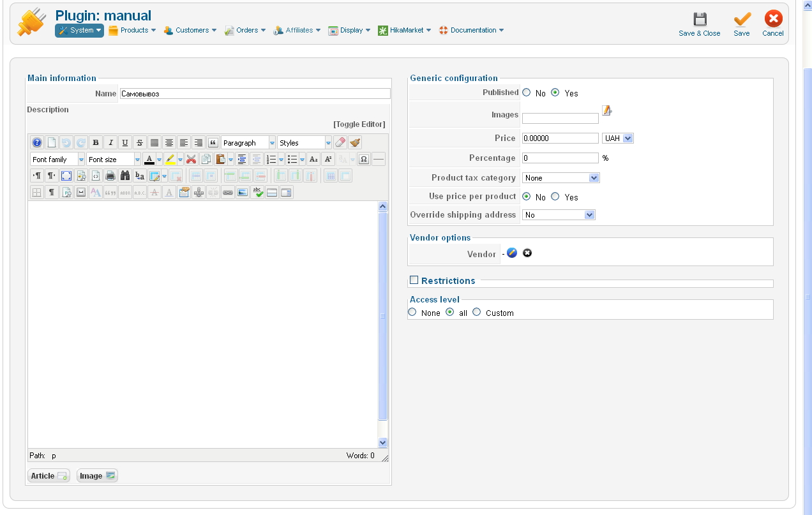Viewport: 812px width, 515px height.
Task: Click the broom Cleanup code icon
Action: (355, 142)
